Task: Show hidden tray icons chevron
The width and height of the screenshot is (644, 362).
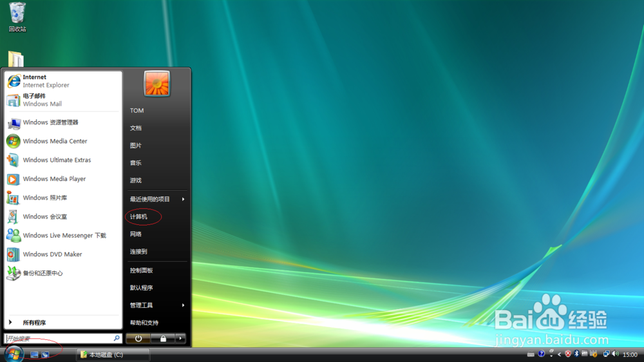Action: [559, 354]
